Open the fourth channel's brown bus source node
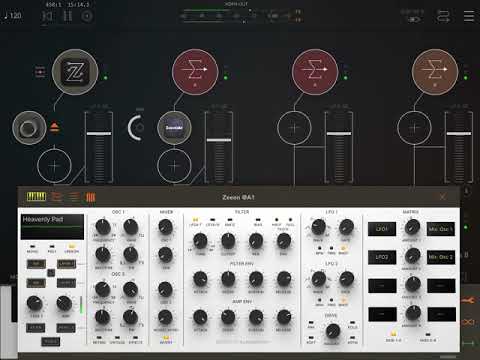Viewport: 480px width, 360px height. (435, 72)
